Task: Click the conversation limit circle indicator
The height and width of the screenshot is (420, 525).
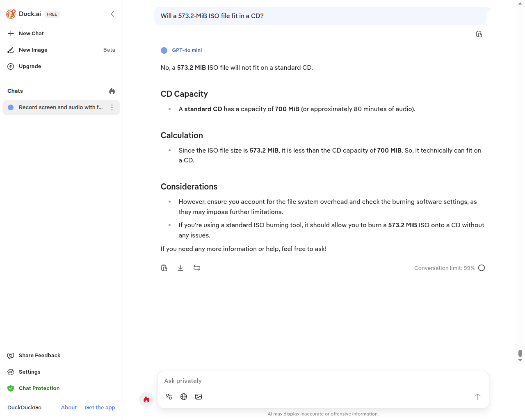Action: pos(482,268)
